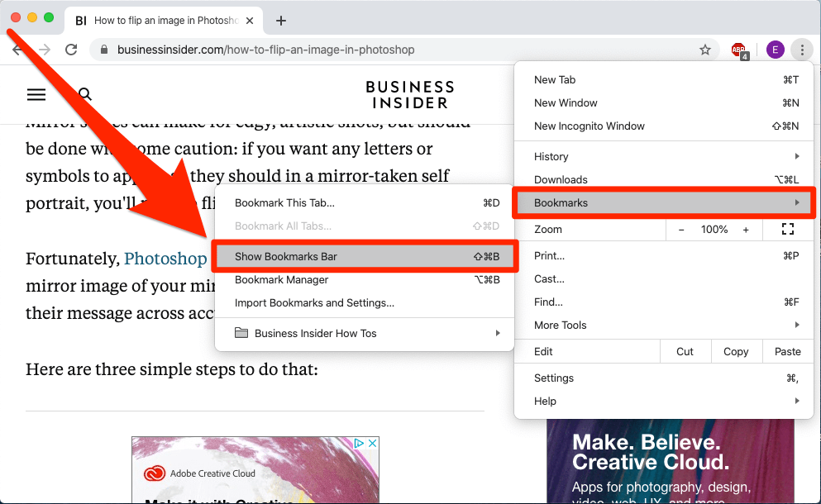821x504 pixels.
Task: Open a new tab with plus icon
Action: 281,21
